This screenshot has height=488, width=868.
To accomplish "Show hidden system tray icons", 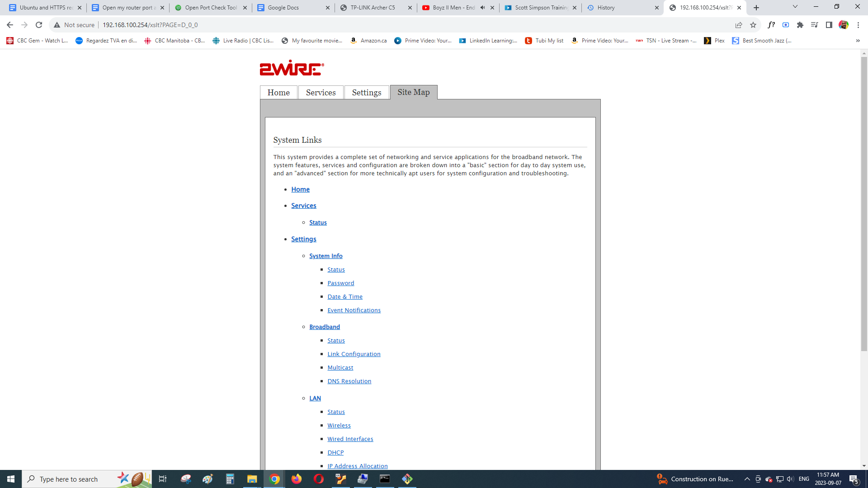I will point(747,479).
